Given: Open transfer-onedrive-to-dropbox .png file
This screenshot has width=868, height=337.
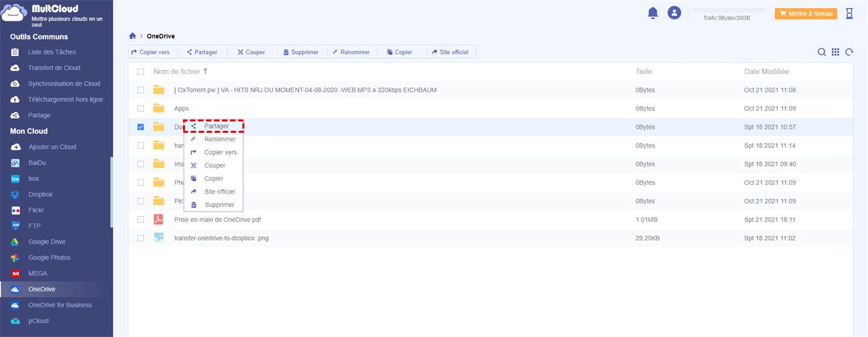Looking at the screenshot, I should coord(222,238).
